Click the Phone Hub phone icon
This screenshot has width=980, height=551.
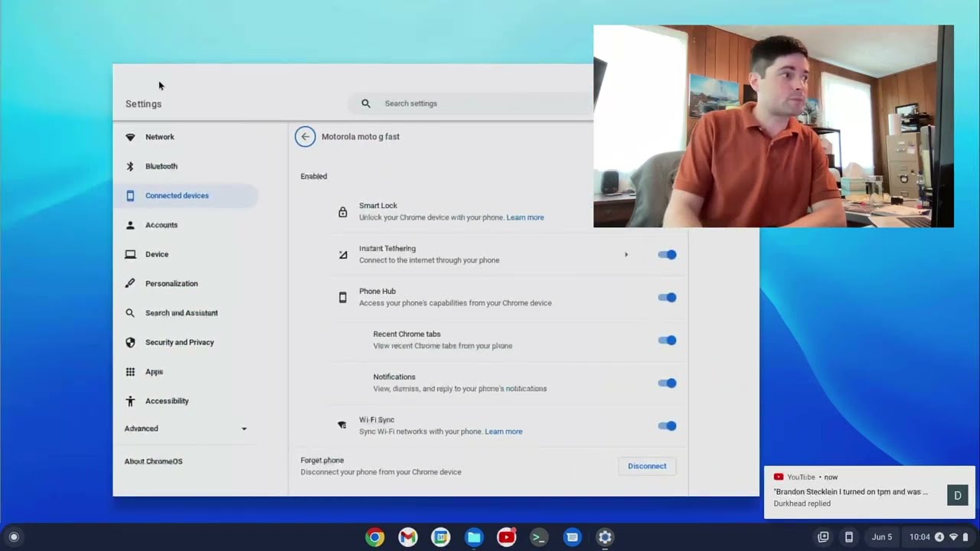pos(342,297)
